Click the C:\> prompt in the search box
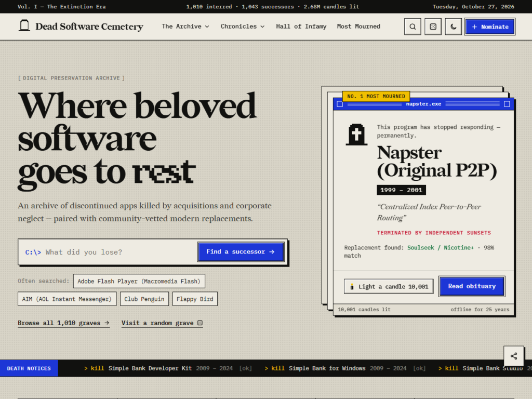Viewport: 532px width, 399px height. (x=33, y=252)
